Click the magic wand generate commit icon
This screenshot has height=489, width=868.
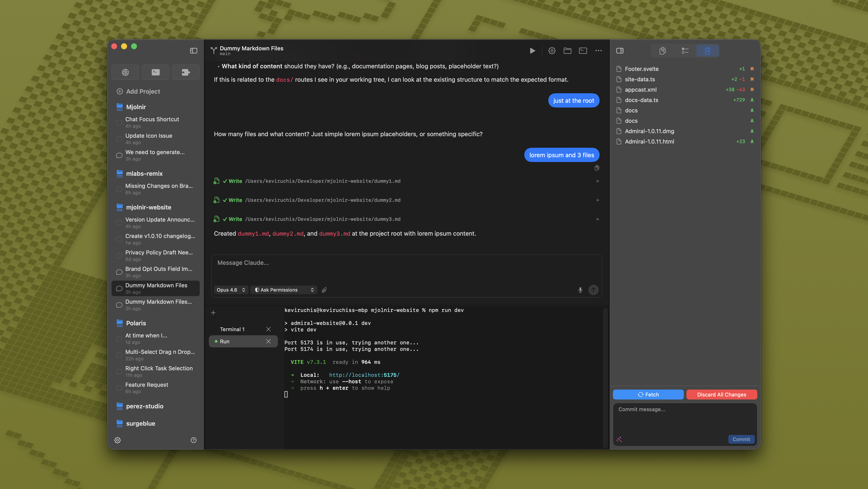[619, 439]
